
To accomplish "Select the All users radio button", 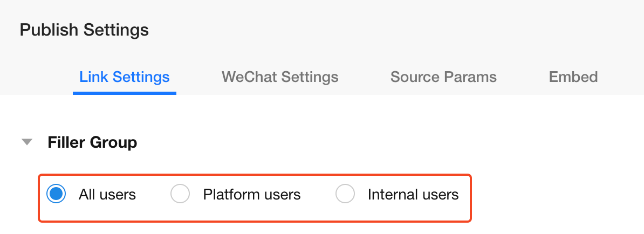I will pyautogui.click(x=56, y=194).
